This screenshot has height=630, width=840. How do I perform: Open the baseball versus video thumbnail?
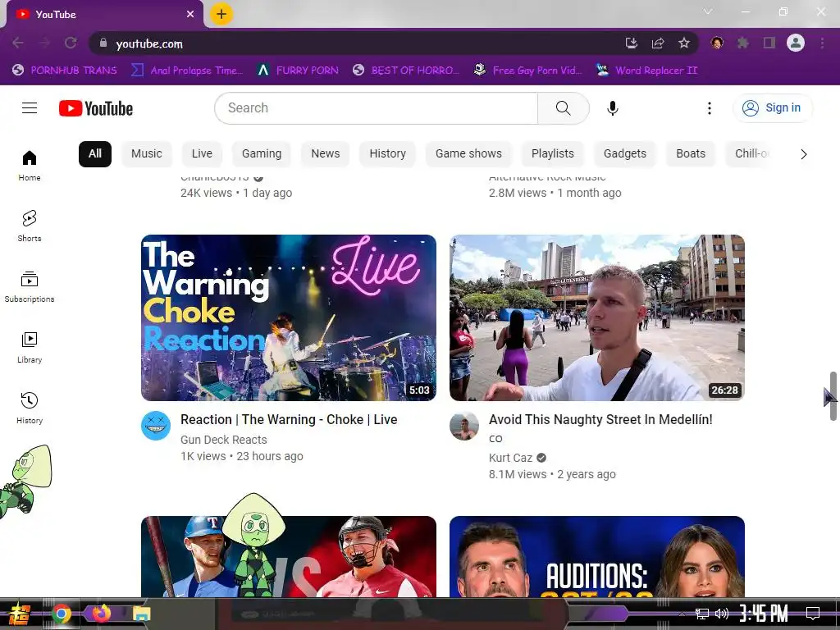point(289,557)
